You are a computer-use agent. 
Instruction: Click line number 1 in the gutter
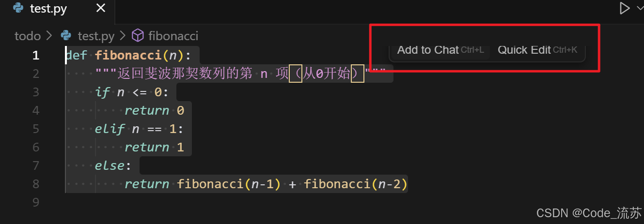point(36,55)
